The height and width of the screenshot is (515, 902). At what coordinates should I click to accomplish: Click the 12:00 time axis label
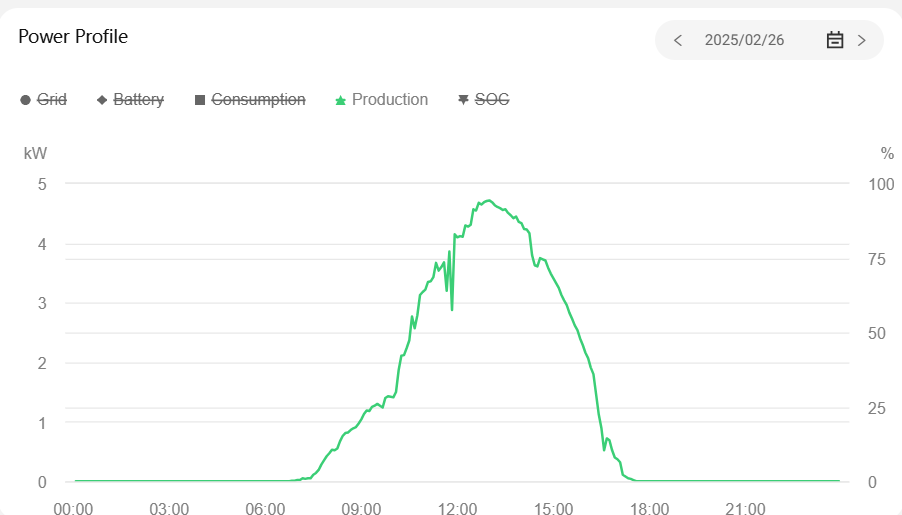click(457, 509)
